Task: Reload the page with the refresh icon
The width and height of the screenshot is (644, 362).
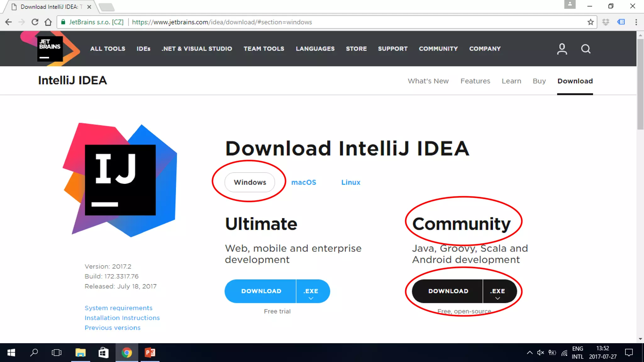Action: (x=35, y=22)
